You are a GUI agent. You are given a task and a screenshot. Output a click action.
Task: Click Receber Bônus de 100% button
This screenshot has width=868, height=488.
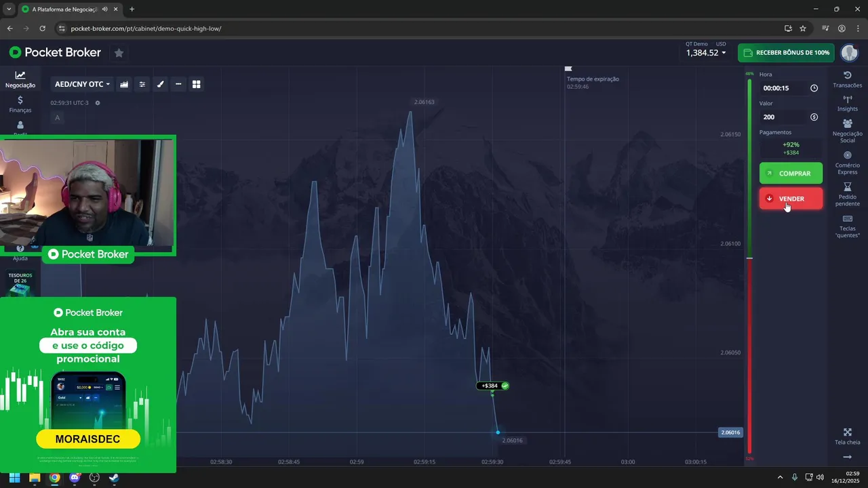click(787, 52)
